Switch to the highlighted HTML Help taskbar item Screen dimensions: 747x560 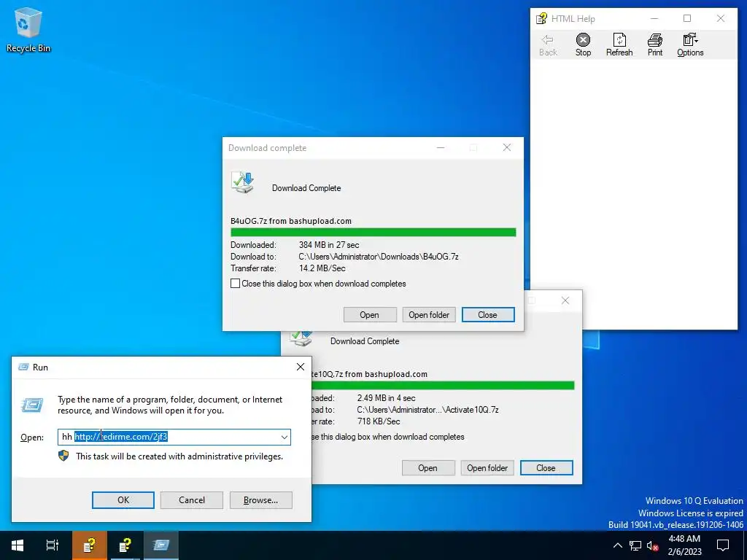point(90,545)
